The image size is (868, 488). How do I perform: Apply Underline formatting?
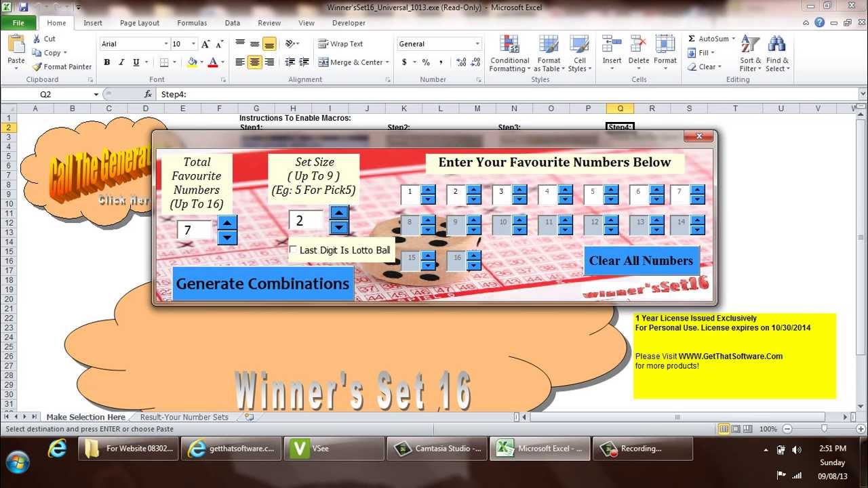[136, 62]
